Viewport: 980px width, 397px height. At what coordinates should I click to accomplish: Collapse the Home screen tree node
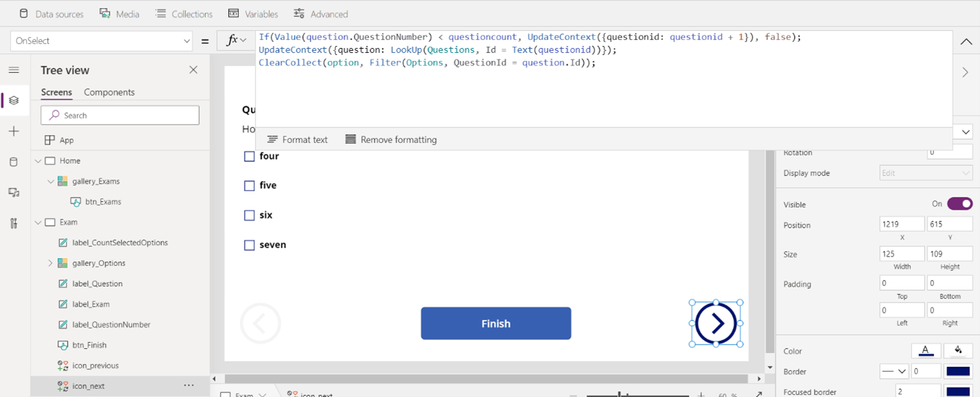(38, 161)
